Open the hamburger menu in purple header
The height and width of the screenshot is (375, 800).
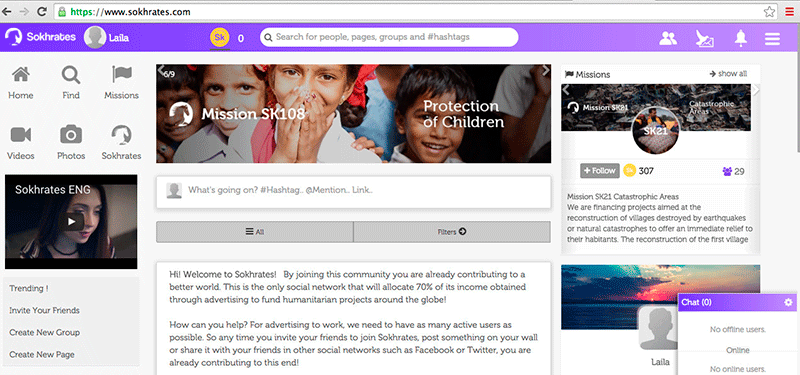(x=772, y=39)
